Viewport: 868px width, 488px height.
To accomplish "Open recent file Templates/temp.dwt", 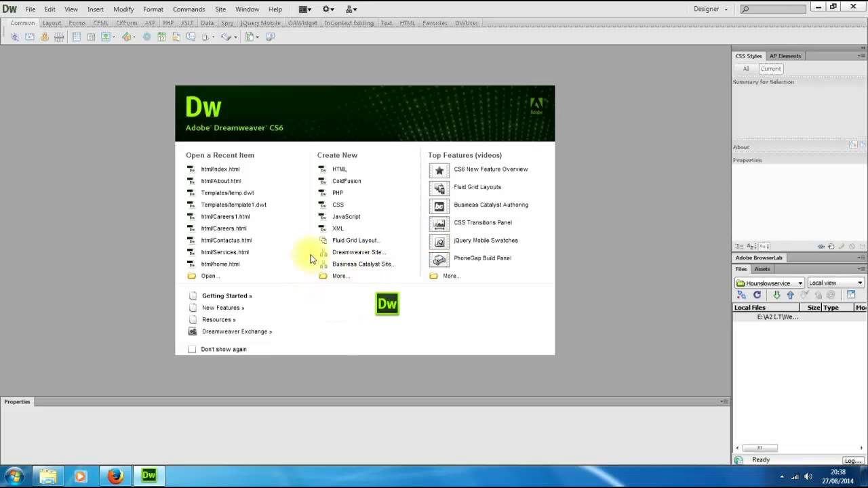I will pos(227,193).
